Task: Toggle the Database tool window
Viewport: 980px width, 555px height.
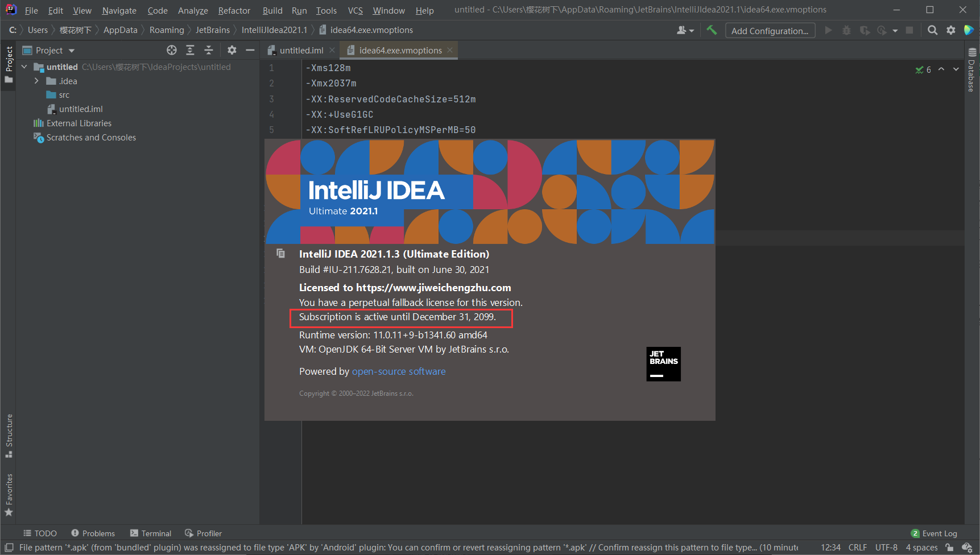Action: (971, 69)
